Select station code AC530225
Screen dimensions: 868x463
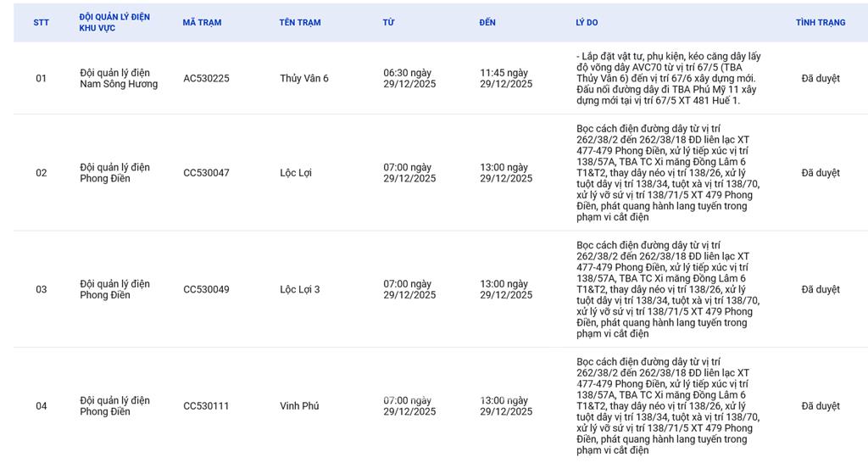tap(206, 79)
